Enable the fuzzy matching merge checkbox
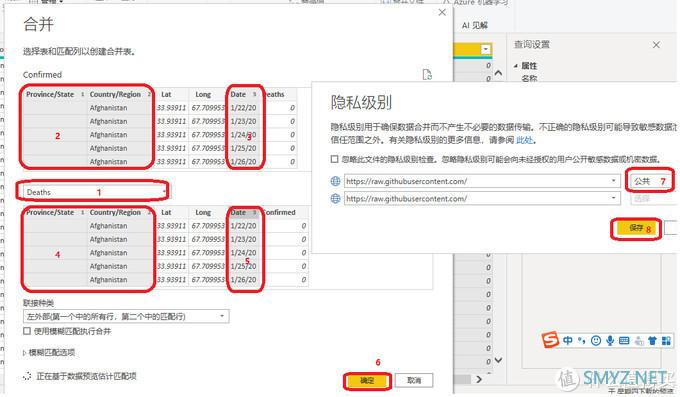The height and width of the screenshot is (397, 680). 27,331
